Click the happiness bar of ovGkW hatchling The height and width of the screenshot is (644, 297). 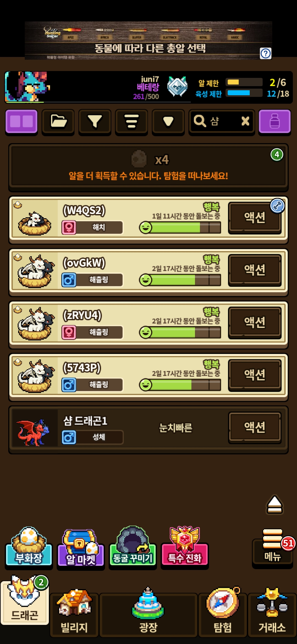tap(180, 280)
